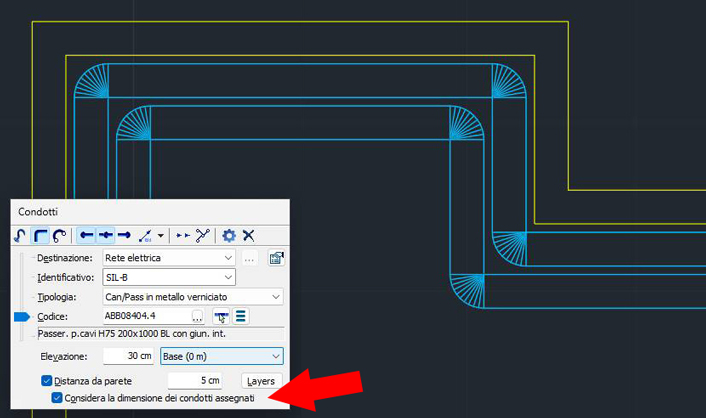This screenshot has height=418, width=706.
Task: Click the building properties icon beside Destinazione
Action: click(276, 258)
